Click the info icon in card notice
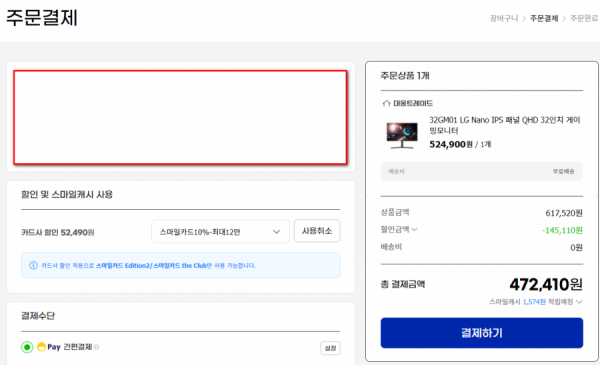 pos(34,266)
